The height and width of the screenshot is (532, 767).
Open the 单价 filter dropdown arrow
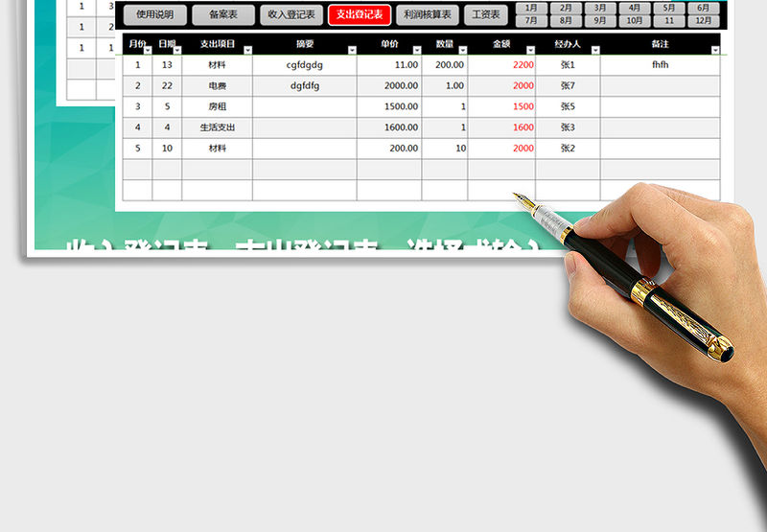click(x=416, y=50)
